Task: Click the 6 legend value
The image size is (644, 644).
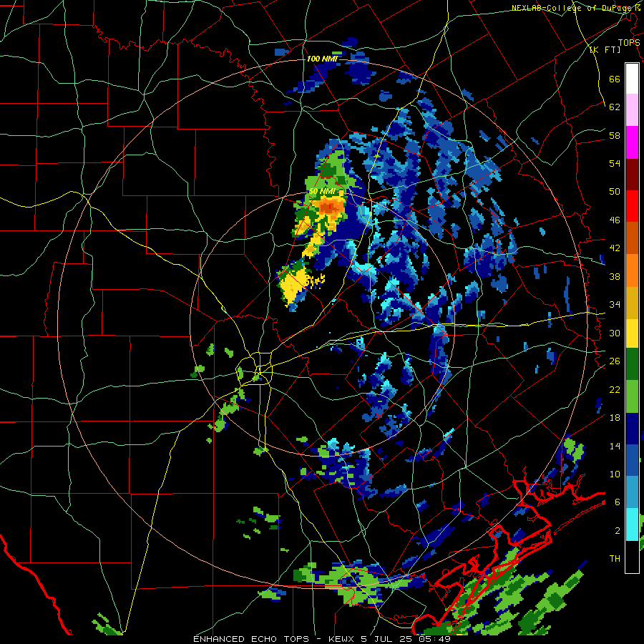Action: [618, 502]
